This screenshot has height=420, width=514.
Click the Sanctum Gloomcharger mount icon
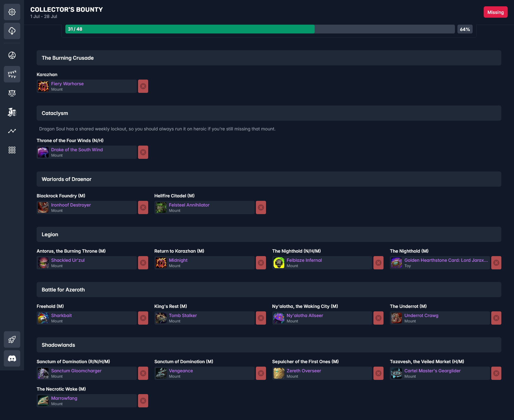(x=43, y=373)
